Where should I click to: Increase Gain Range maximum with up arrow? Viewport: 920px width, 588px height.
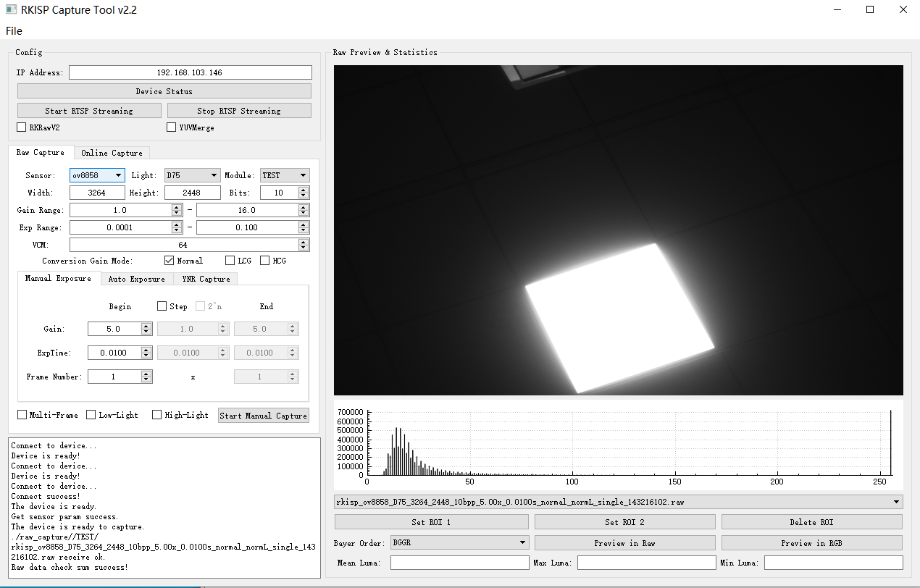point(304,207)
